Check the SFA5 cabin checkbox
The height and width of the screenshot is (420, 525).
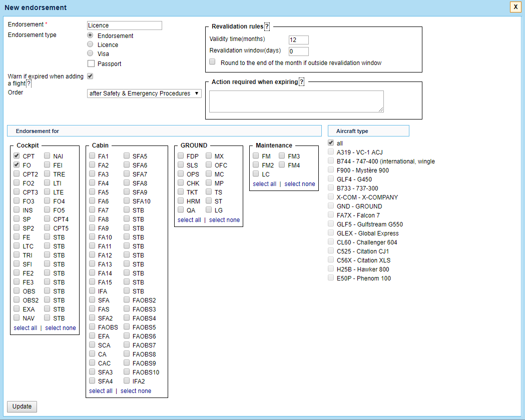click(127, 156)
